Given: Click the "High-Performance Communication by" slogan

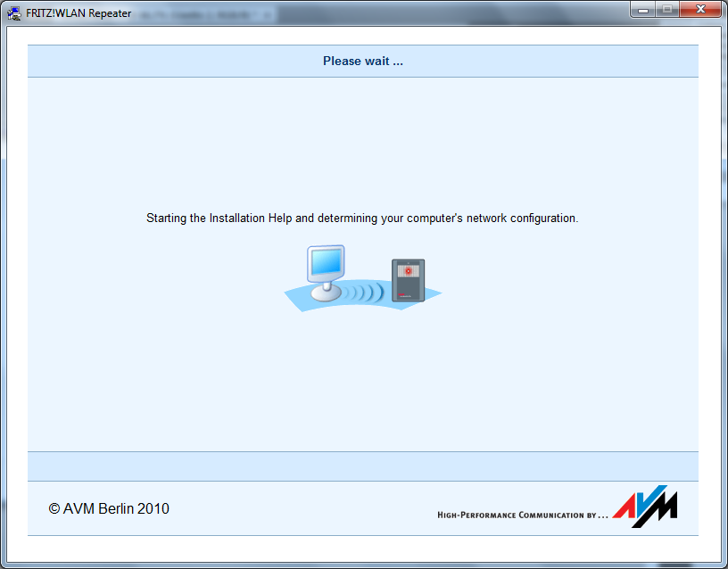Looking at the screenshot, I should (x=522, y=515).
